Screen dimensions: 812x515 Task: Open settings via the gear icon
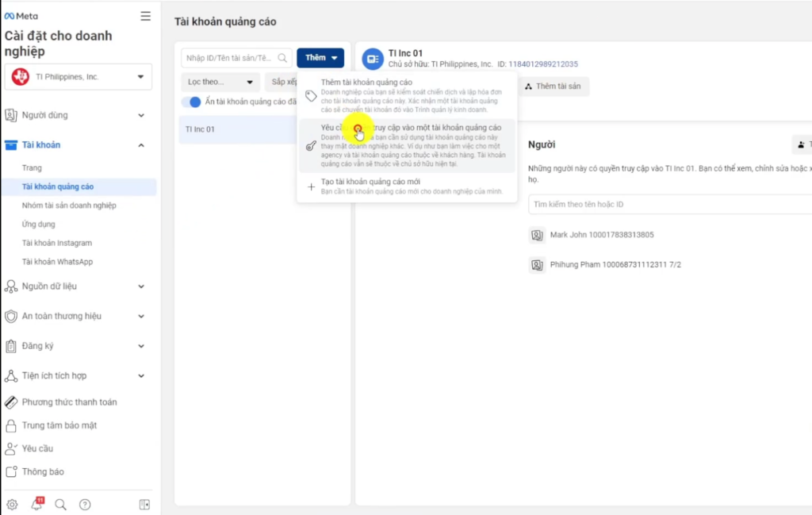12,505
